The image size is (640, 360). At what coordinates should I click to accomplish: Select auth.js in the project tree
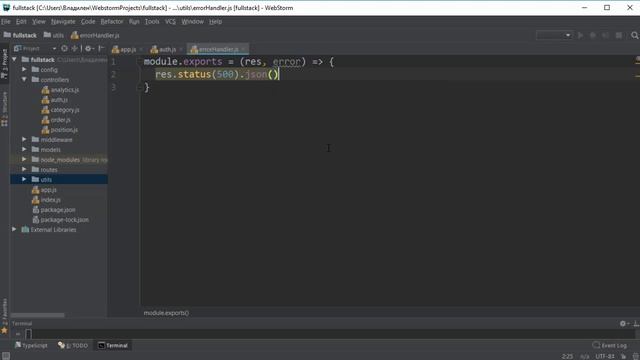(55, 100)
